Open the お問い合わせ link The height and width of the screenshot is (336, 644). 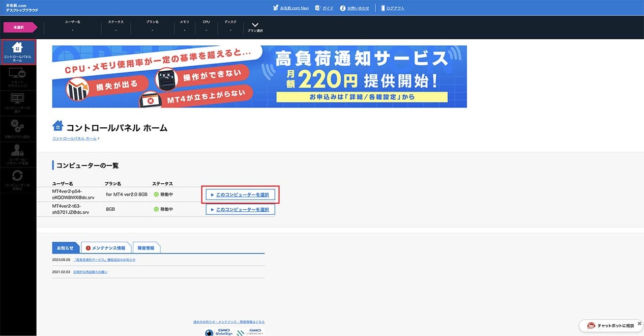[x=358, y=8]
